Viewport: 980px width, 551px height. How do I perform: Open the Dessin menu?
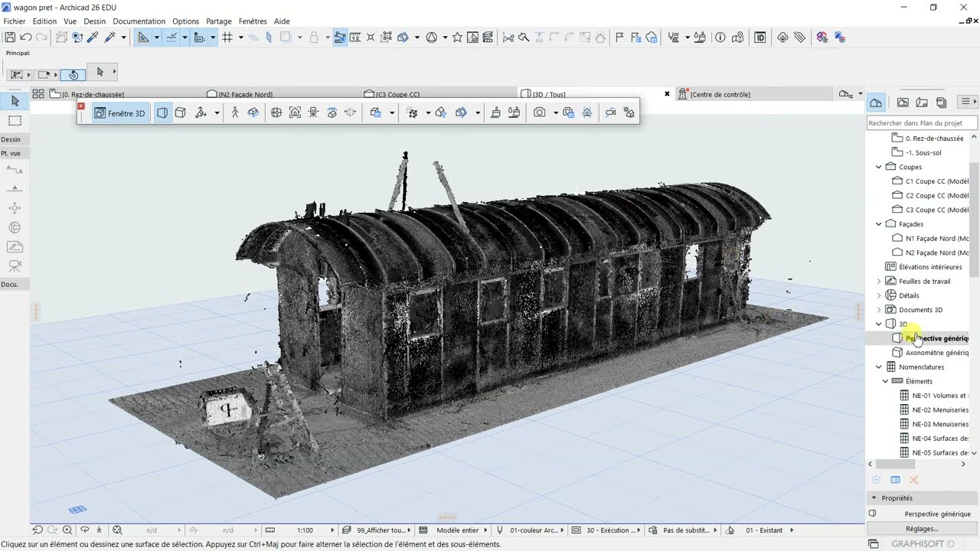[x=95, y=21]
